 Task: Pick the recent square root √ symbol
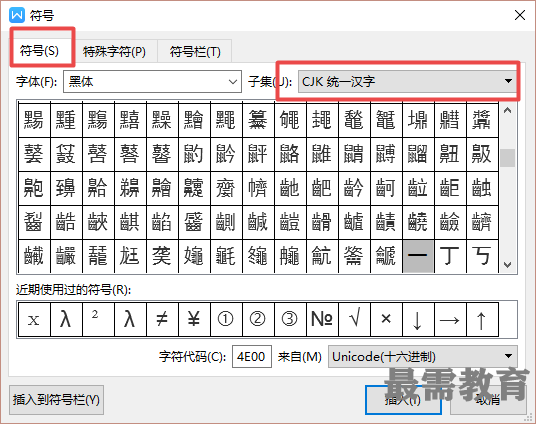pos(354,320)
